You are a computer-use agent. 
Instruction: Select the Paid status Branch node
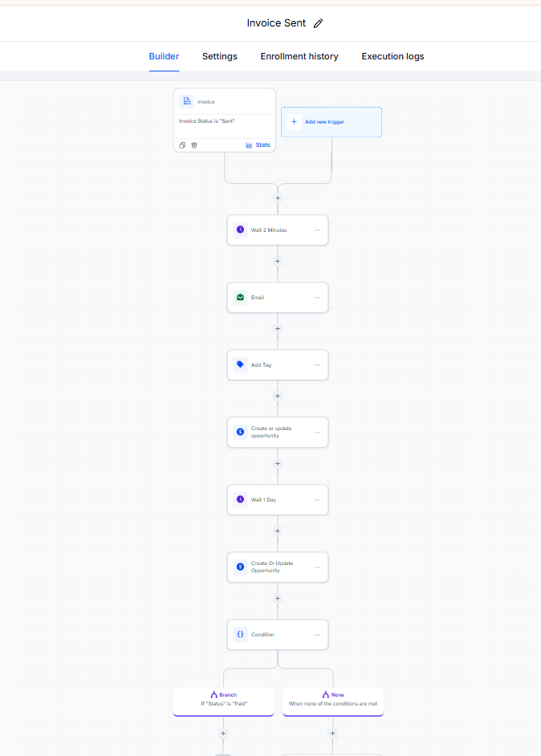224,701
